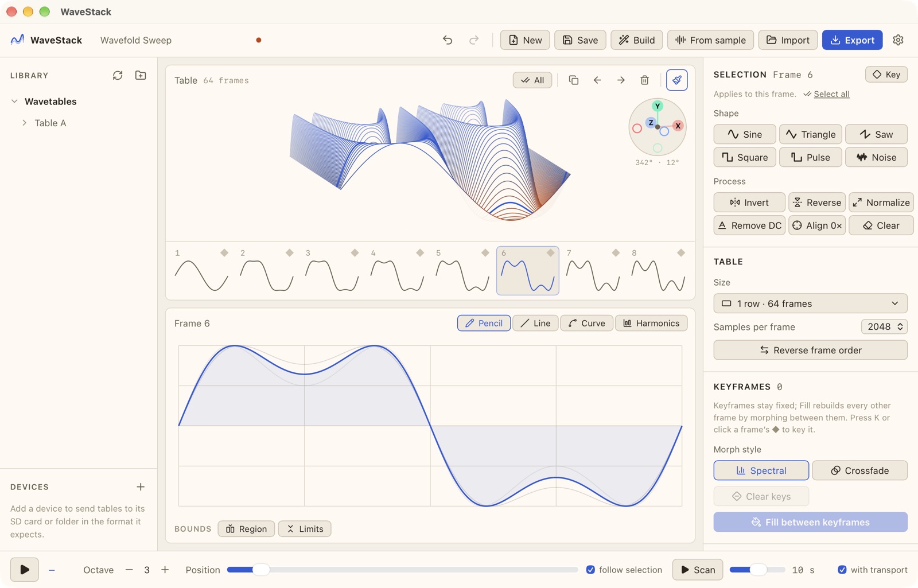Select the Spectral morph style

coord(761,470)
